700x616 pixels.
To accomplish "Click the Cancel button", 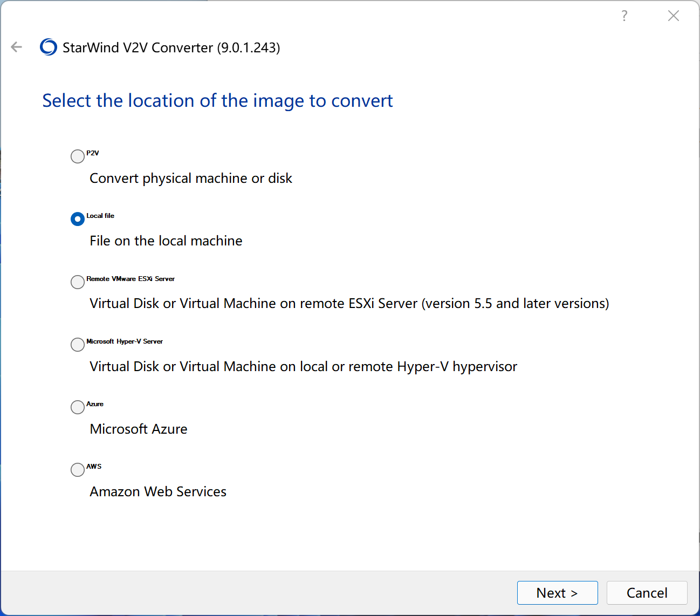I will [647, 593].
